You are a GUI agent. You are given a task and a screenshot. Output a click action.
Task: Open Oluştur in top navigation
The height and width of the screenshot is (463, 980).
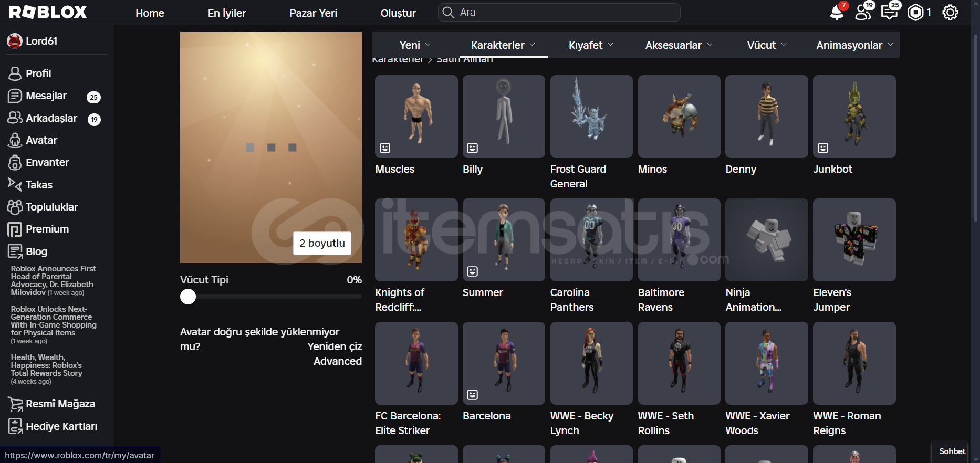click(x=398, y=13)
